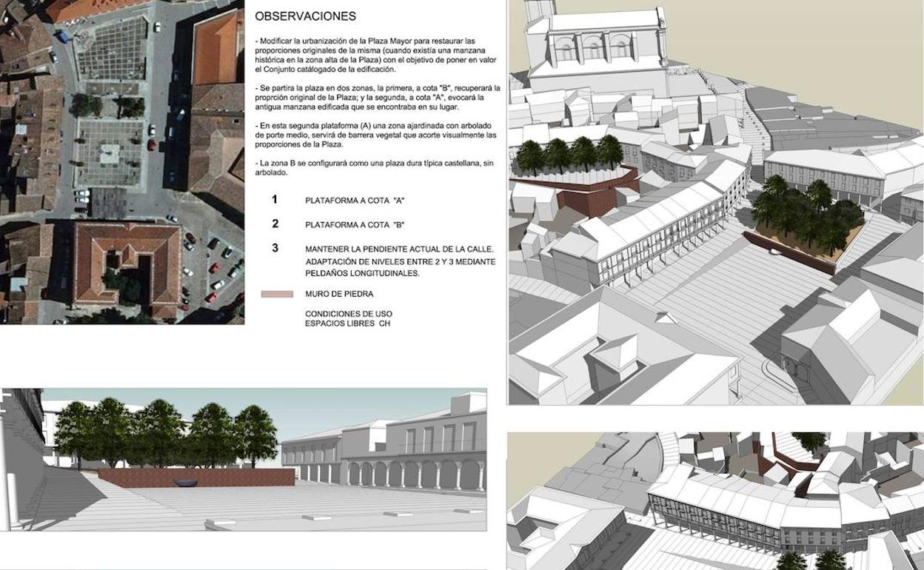Click the OBSERVACIONES heading
The height and width of the screenshot is (570, 924).
305,16
